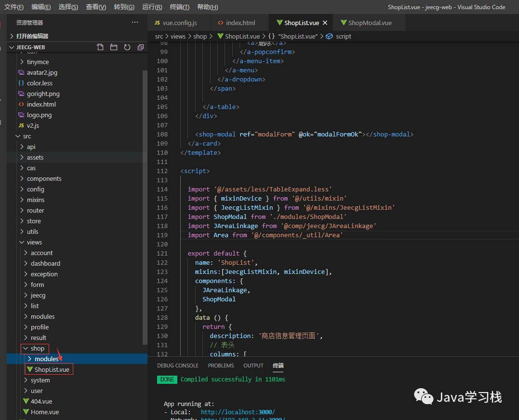The height and width of the screenshot is (420, 519).
Task: Click the braces icon beside color.less
Action: [x=21, y=83]
